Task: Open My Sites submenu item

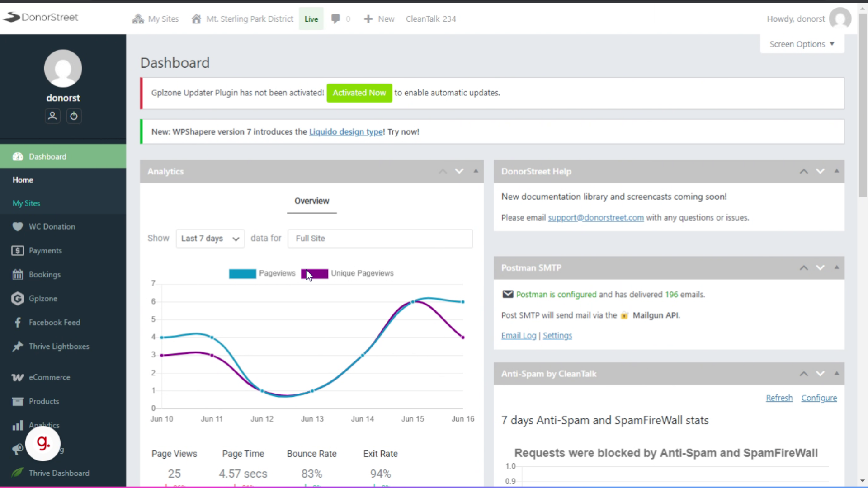Action: [26, 203]
